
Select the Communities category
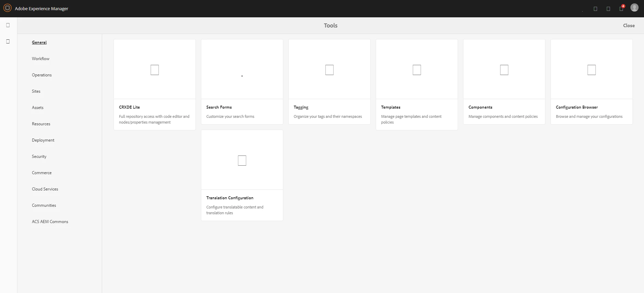pyautogui.click(x=44, y=205)
